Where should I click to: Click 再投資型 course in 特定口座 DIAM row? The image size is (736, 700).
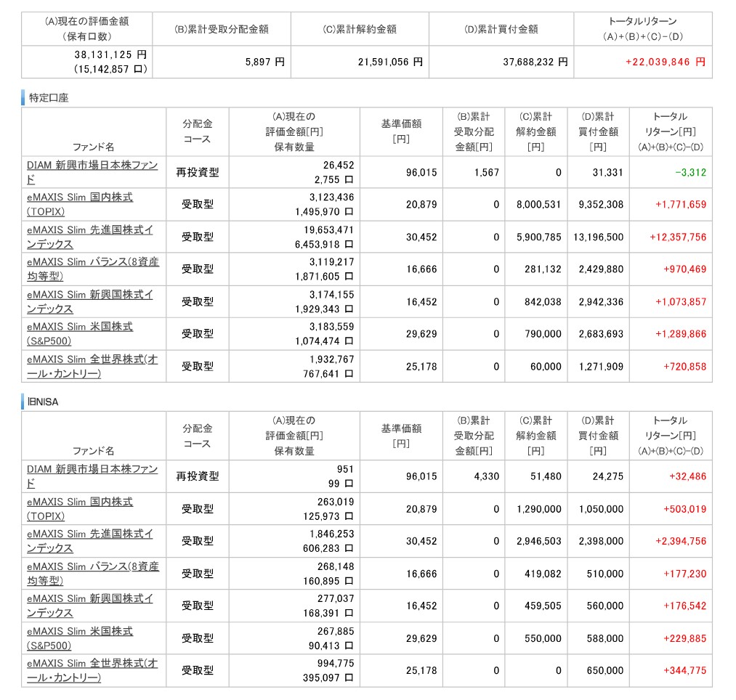[x=198, y=173]
